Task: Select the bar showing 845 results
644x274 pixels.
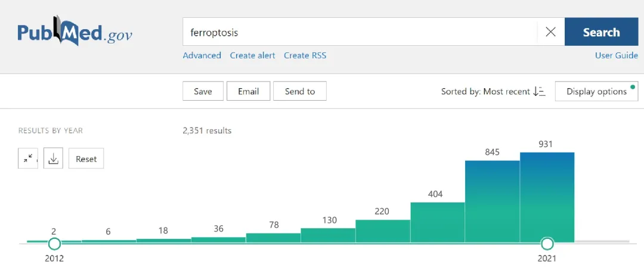Action: [x=492, y=201]
